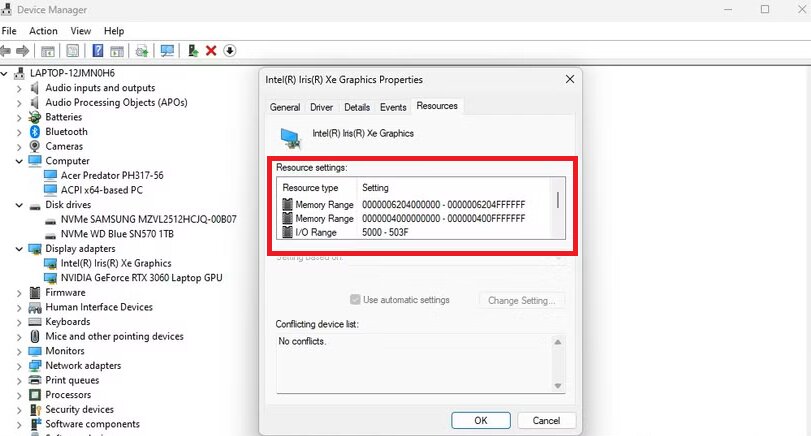Collapse the Display adapters category
The height and width of the screenshot is (436, 811).
pos(19,249)
